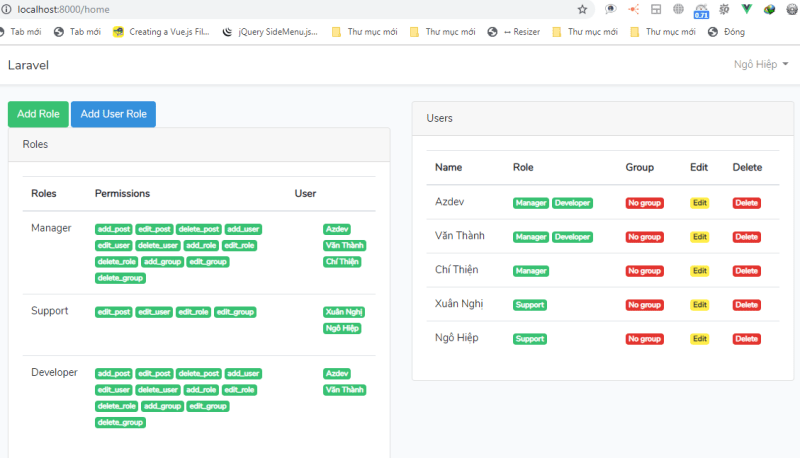800x458 pixels.
Task: Open the settings gear extension icon
Action: [724, 9]
